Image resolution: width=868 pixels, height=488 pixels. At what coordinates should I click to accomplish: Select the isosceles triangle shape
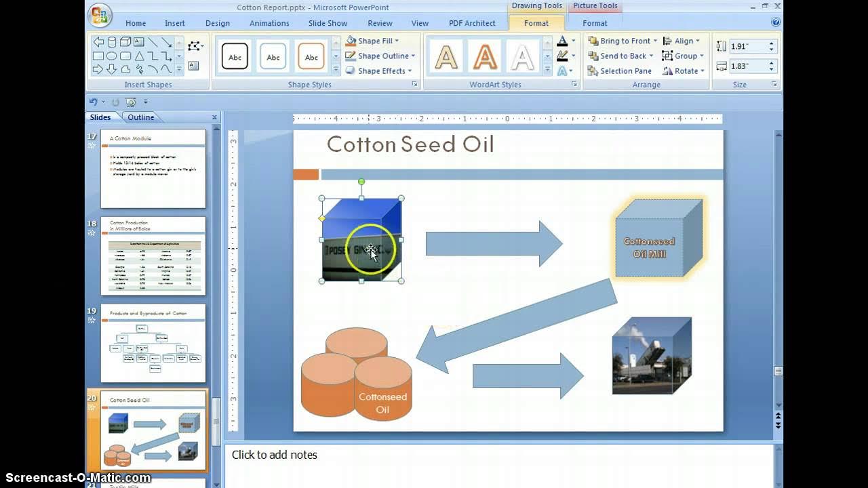139,56
